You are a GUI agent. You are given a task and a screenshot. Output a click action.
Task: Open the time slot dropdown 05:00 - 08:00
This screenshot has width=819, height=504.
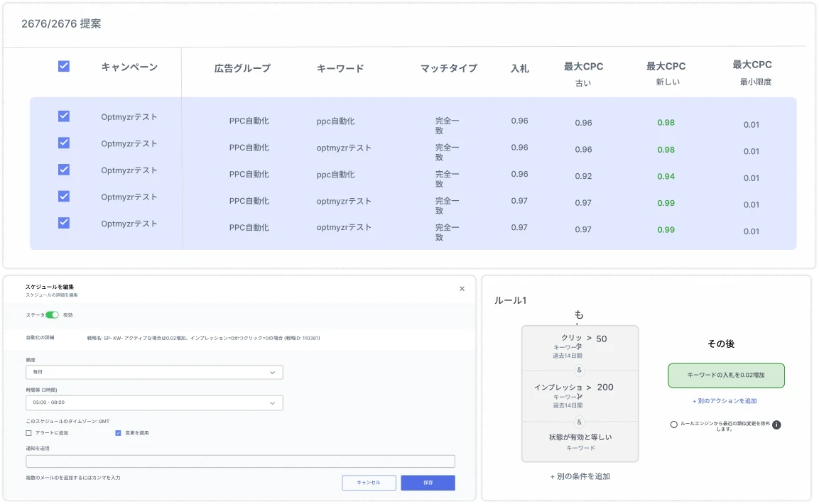[154, 402]
